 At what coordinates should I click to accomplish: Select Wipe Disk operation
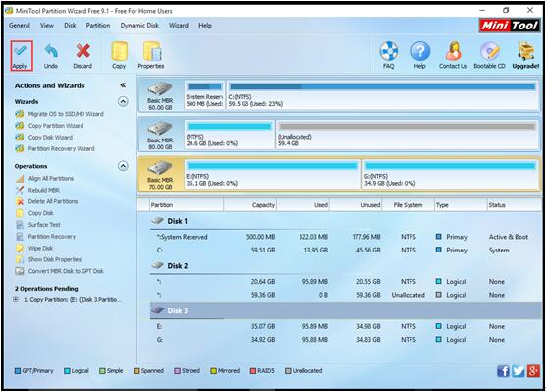(x=34, y=249)
